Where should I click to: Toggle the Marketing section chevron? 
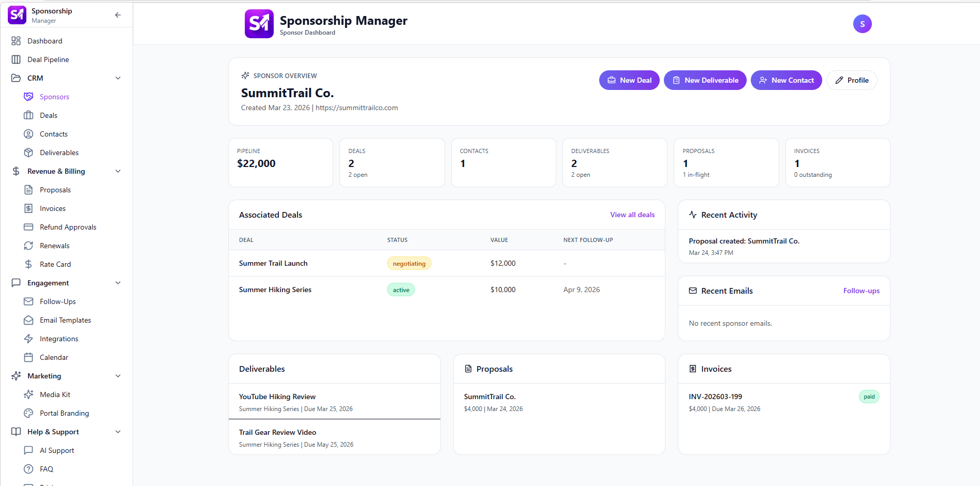(x=118, y=376)
